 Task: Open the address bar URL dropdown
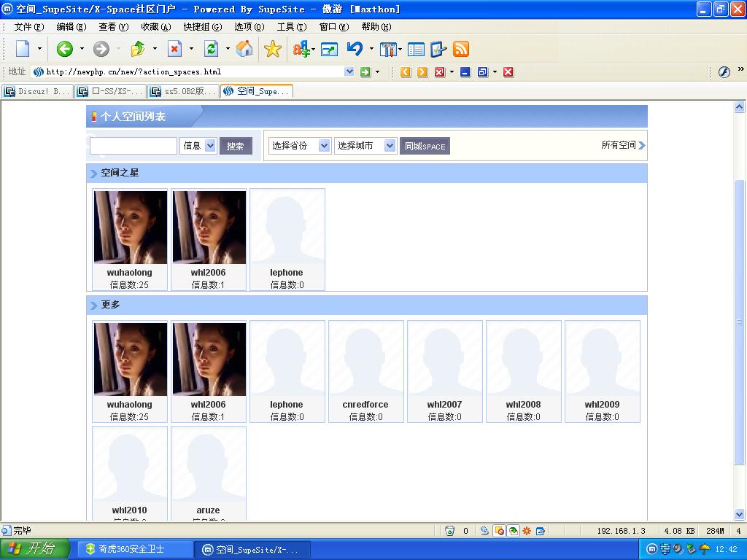tap(349, 71)
